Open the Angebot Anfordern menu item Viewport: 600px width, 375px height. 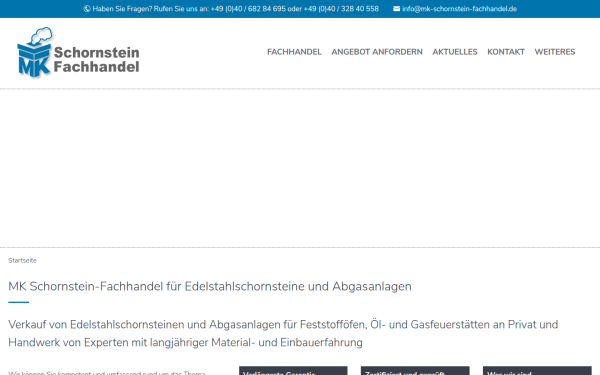377,52
